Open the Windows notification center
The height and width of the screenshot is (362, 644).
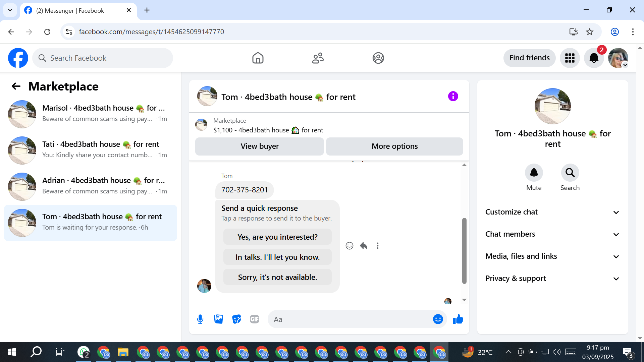[x=628, y=352]
